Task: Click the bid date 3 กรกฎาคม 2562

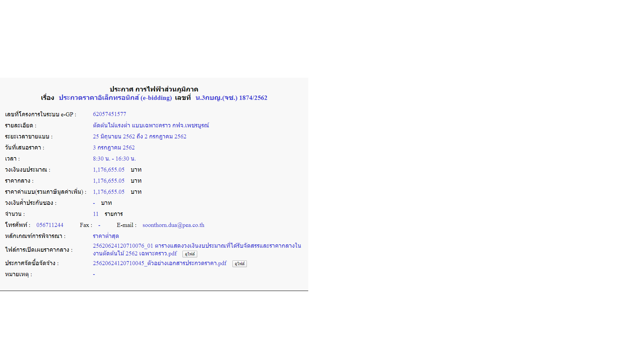Action: tap(114, 147)
